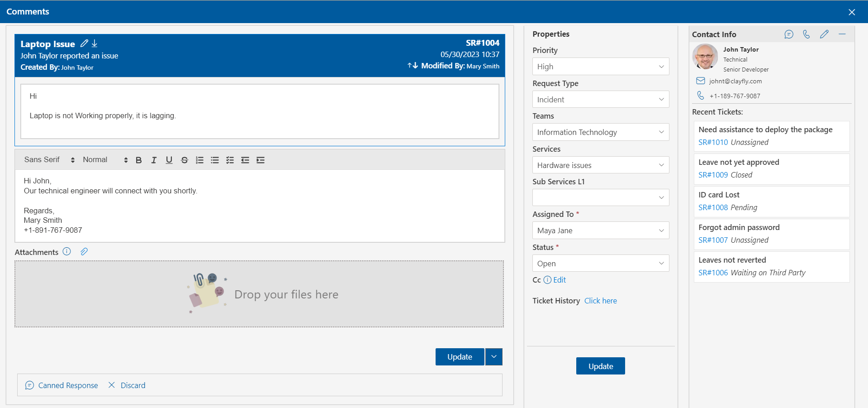Open Assigned To dropdown showing Maya Jane
Screen dimensions: 868x408
click(601, 230)
